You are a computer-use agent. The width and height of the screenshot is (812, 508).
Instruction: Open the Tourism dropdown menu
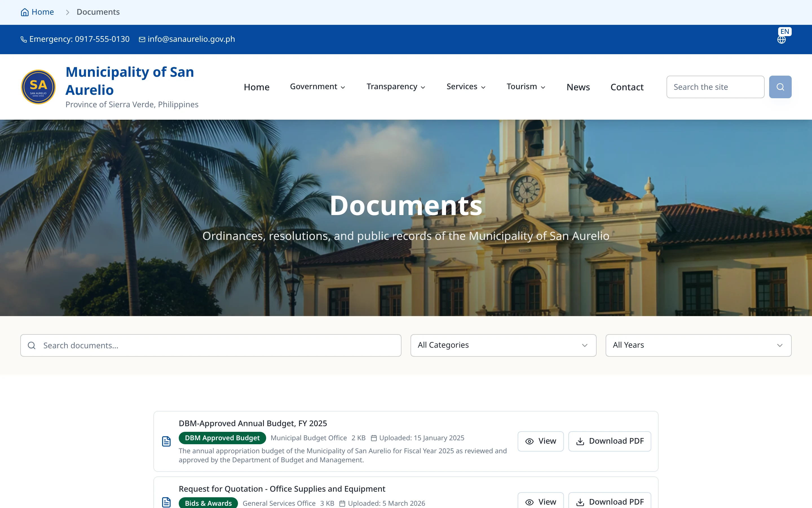pos(526,87)
